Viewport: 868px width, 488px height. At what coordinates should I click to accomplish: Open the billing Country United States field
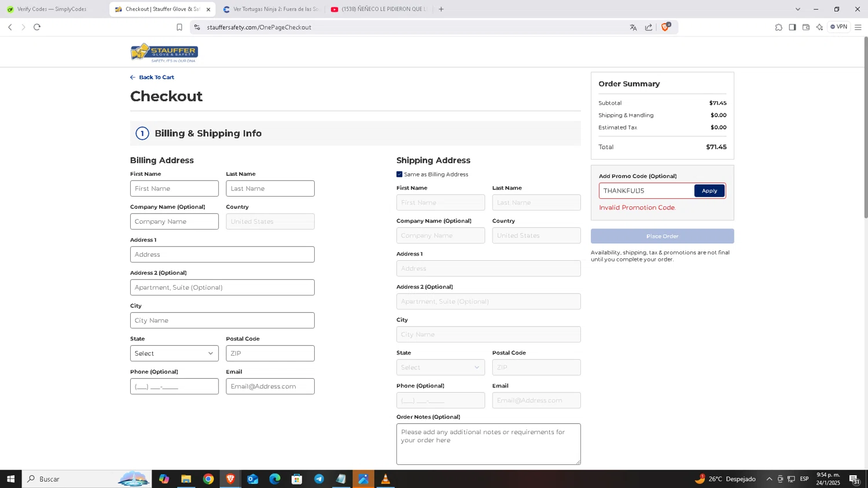pos(270,221)
